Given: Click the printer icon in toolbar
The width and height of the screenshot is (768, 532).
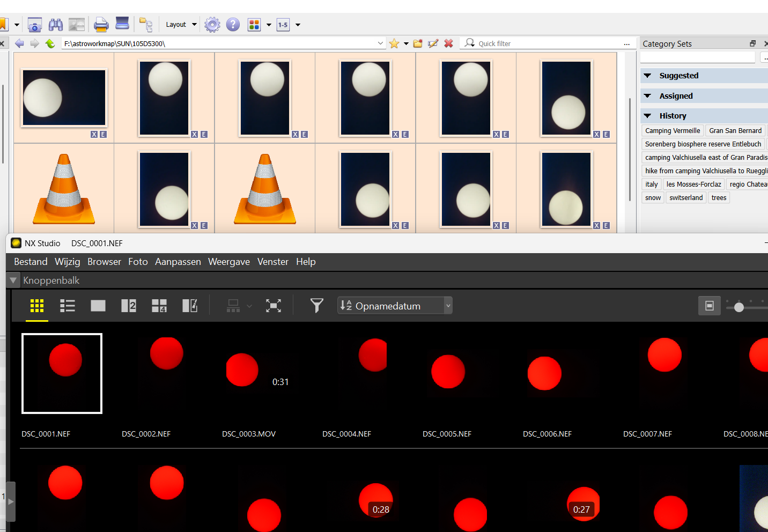Looking at the screenshot, I should click(101, 25).
